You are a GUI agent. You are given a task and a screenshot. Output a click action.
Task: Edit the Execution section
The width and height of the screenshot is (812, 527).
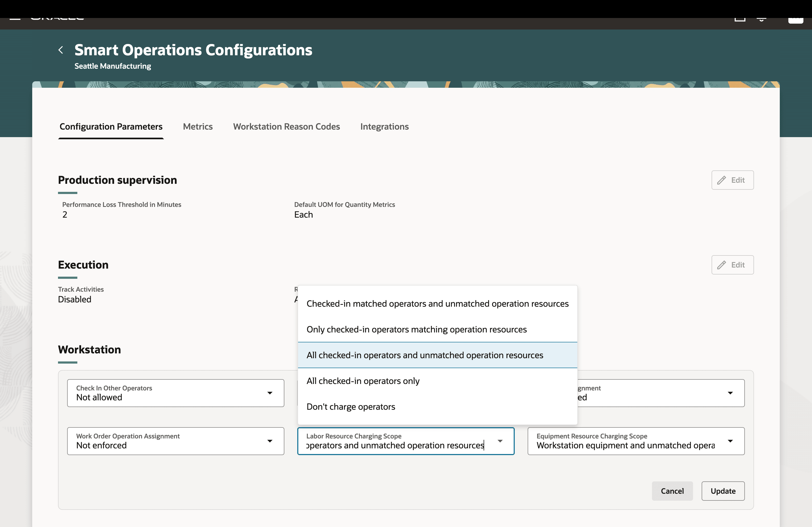[x=733, y=265]
